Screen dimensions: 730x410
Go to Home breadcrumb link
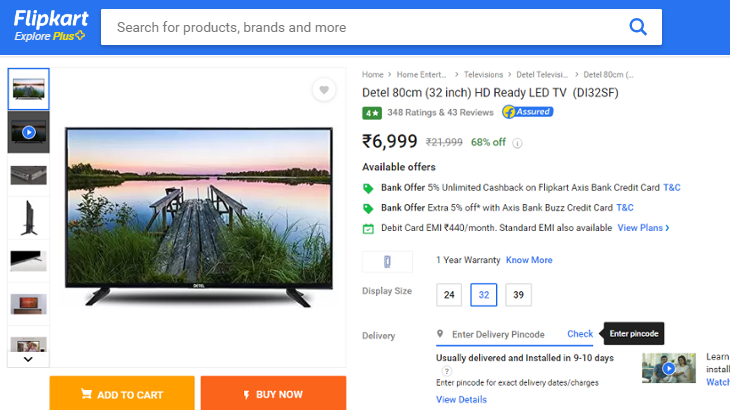point(372,74)
